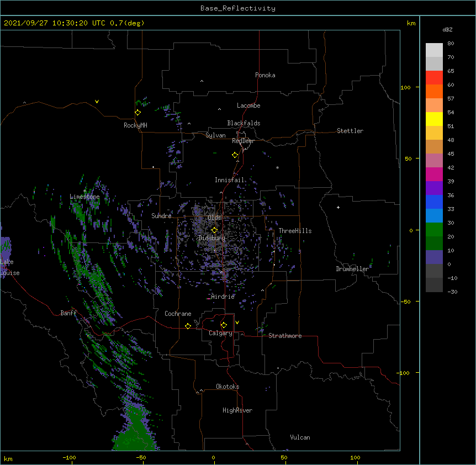
Task: Click the Airdrie city label
Action: point(223,297)
